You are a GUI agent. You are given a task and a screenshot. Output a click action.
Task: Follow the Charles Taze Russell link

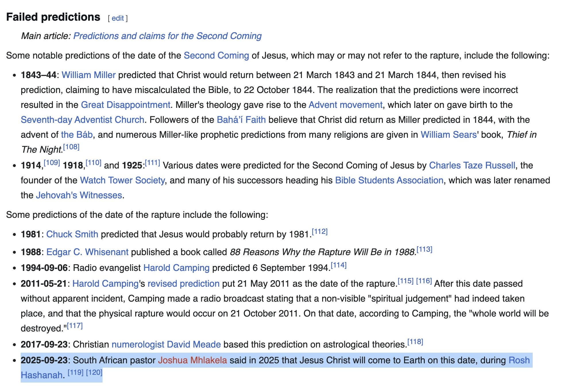(472, 166)
